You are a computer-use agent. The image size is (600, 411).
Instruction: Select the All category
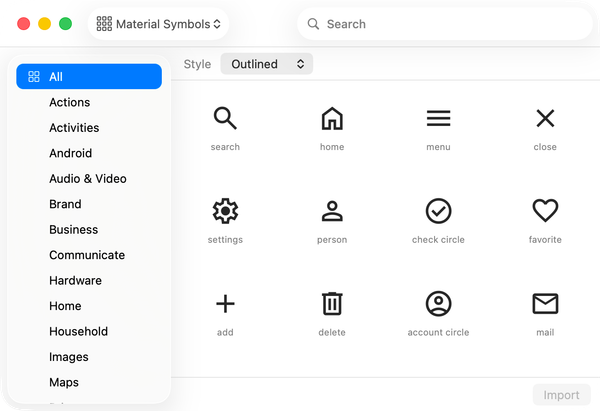tap(89, 77)
